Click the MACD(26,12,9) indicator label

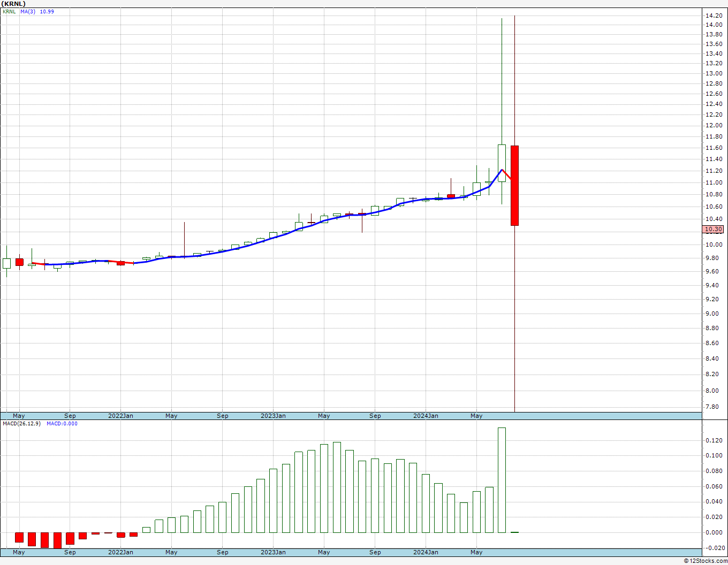coord(21,424)
